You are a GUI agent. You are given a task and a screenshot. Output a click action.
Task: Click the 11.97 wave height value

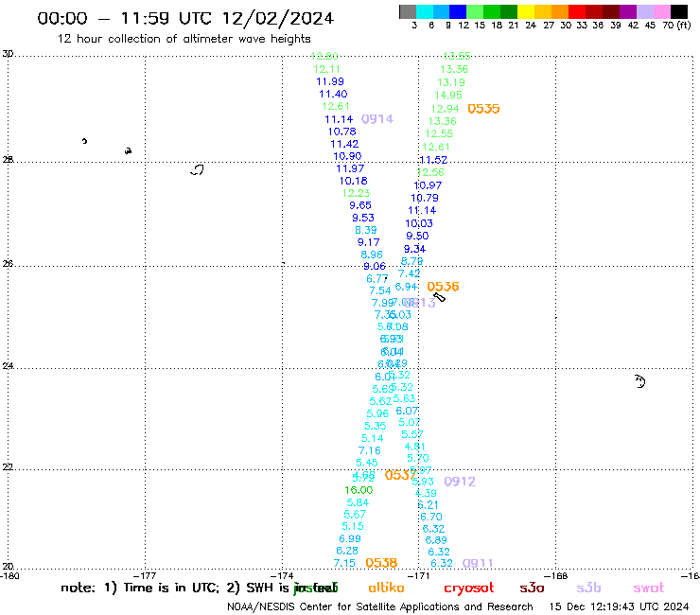coord(350,168)
